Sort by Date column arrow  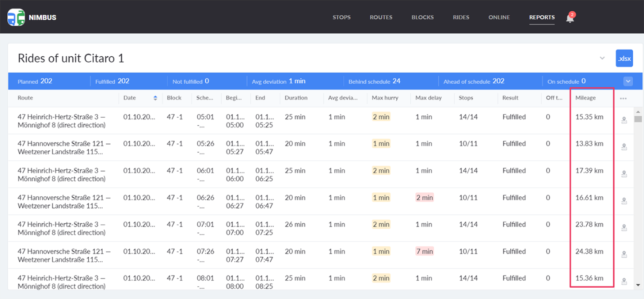pyautogui.click(x=155, y=98)
